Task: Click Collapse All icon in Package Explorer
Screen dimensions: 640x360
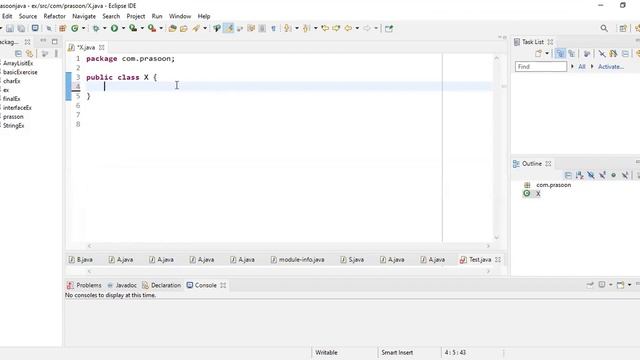Action: coord(18,53)
